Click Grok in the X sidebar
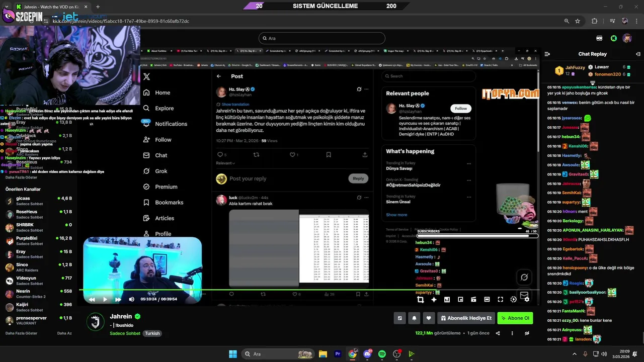Screen dimensions: 644x362 (x=155, y=171)
